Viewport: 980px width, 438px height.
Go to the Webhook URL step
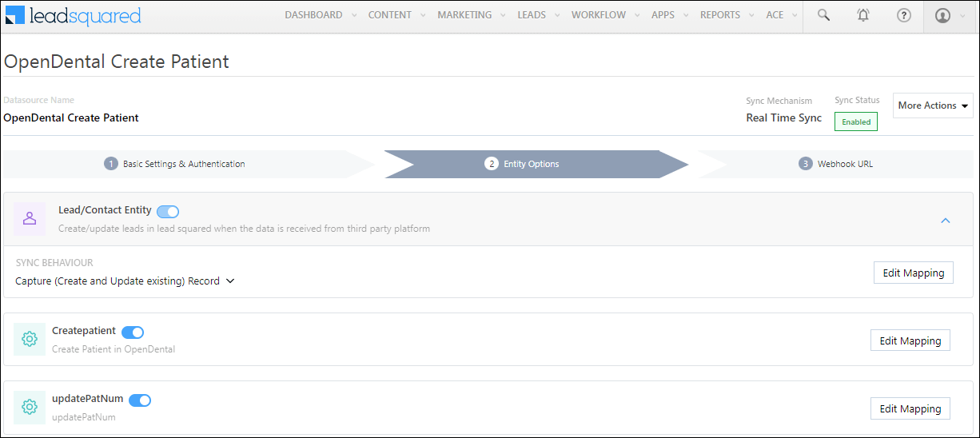pos(835,164)
